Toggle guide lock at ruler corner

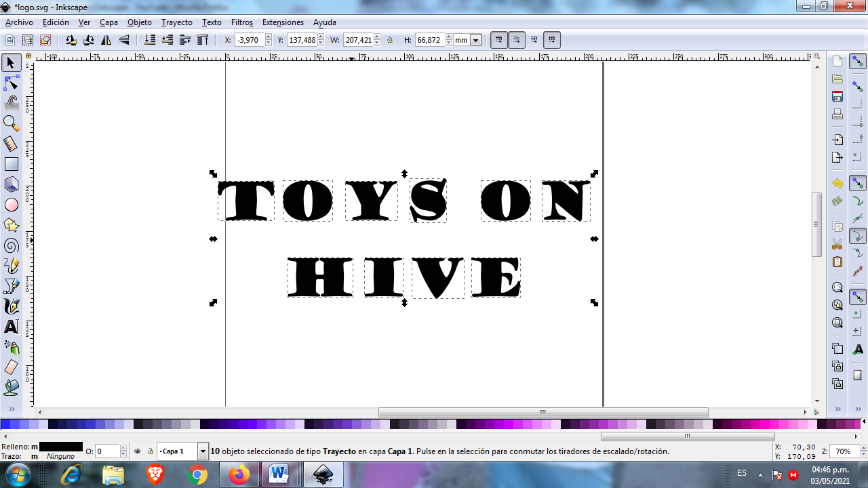(28, 56)
